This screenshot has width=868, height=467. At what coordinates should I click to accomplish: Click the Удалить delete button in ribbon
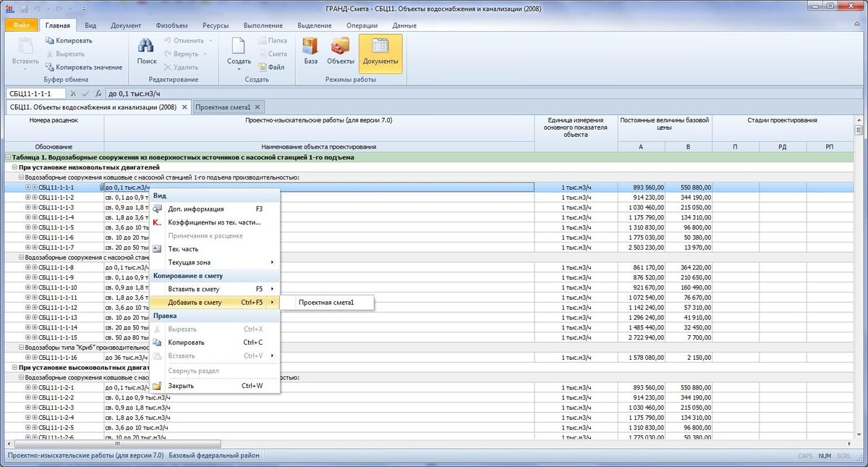[181, 67]
